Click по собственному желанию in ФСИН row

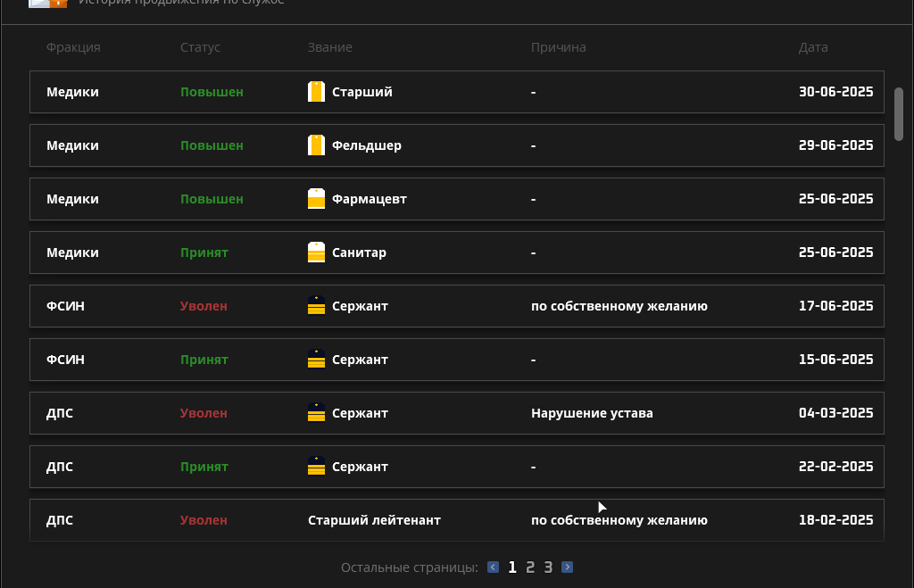click(619, 306)
